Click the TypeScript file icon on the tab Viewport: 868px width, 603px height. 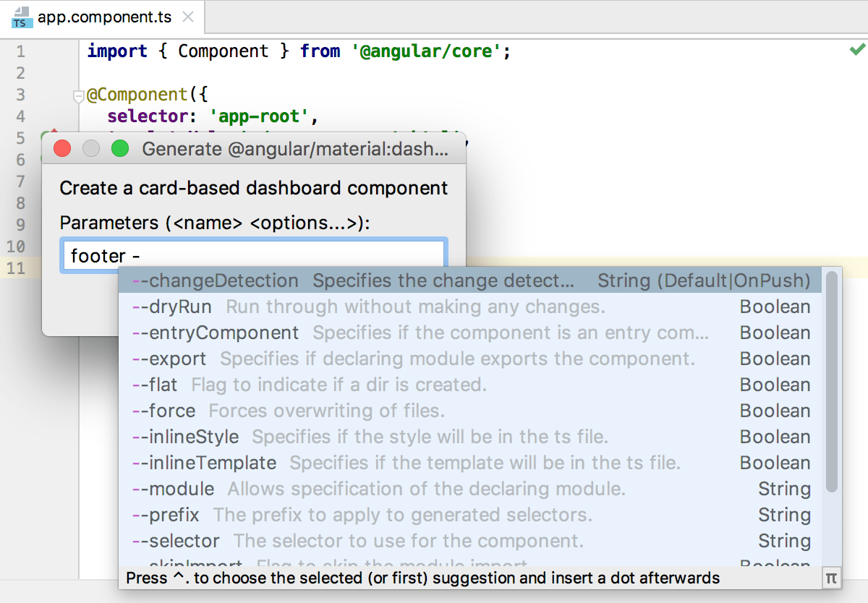click(x=21, y=17)
